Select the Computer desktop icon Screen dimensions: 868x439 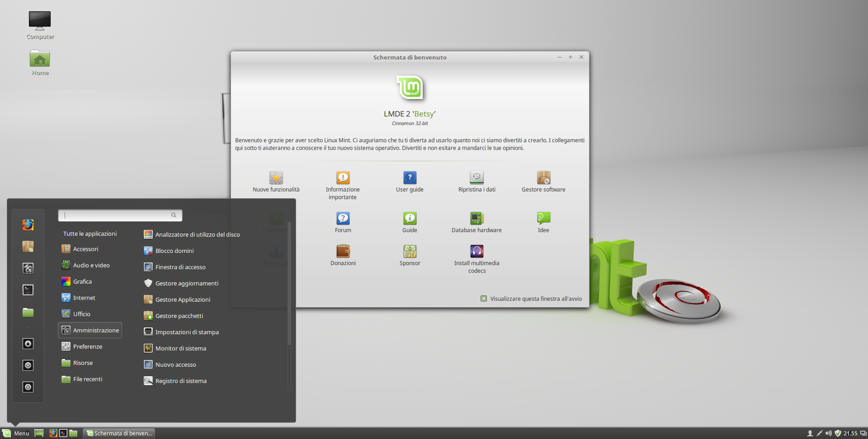coord(40,25)
